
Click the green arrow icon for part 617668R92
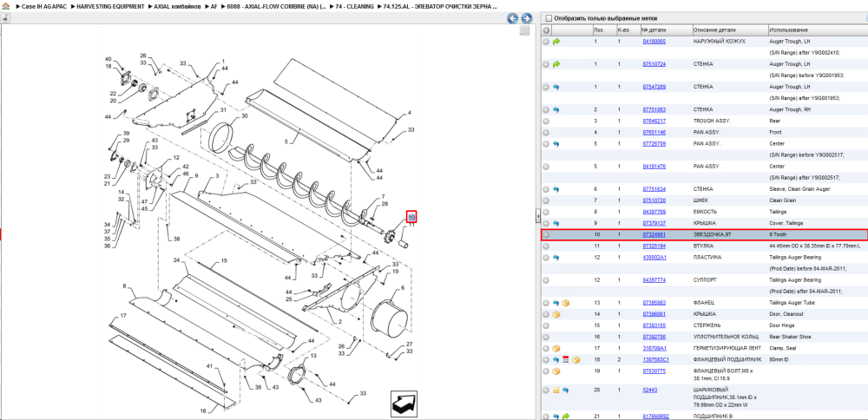566,416
